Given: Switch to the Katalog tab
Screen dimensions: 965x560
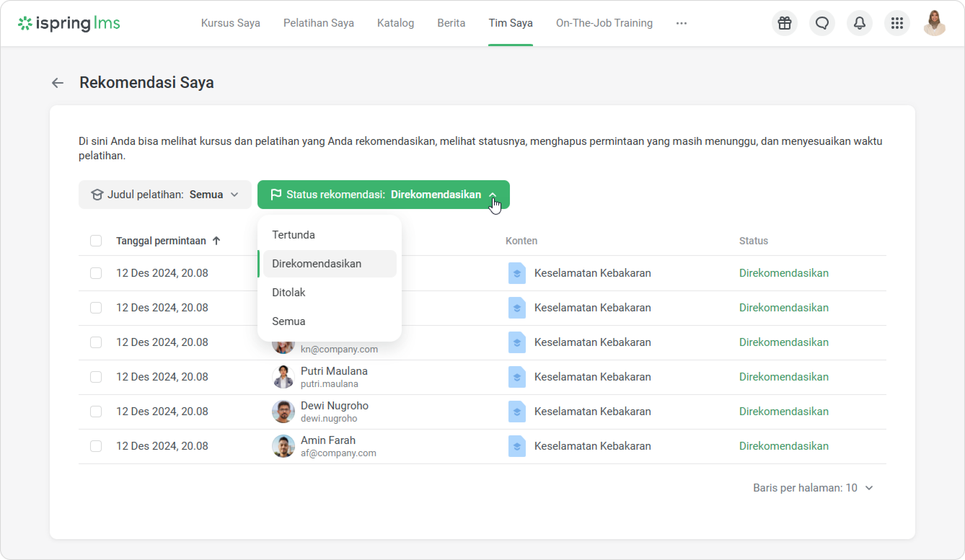Looking at the screenshot, I should [x=395, y=23].
